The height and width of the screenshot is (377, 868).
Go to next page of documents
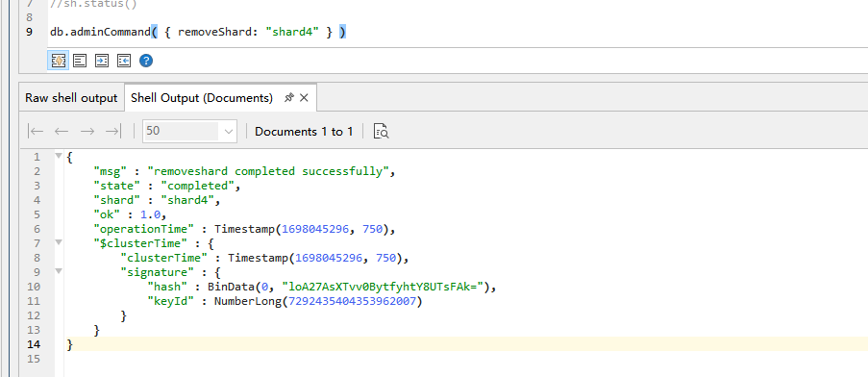pos(87,131)
